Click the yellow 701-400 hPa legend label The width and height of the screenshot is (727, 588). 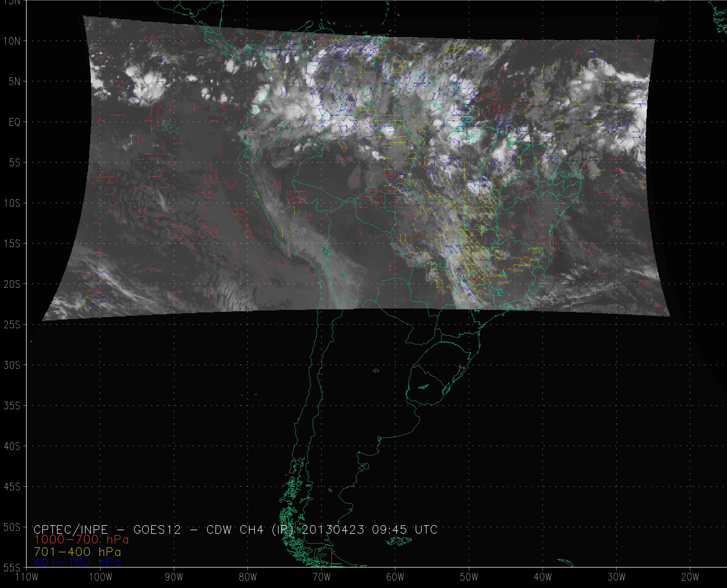[78, 552]
